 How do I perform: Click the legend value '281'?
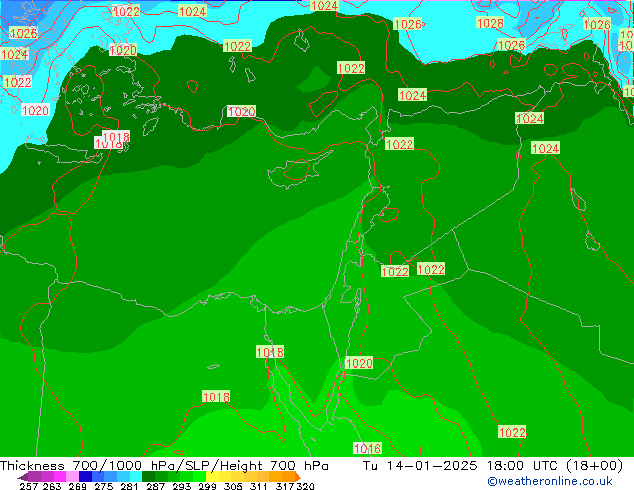point(129,486)
